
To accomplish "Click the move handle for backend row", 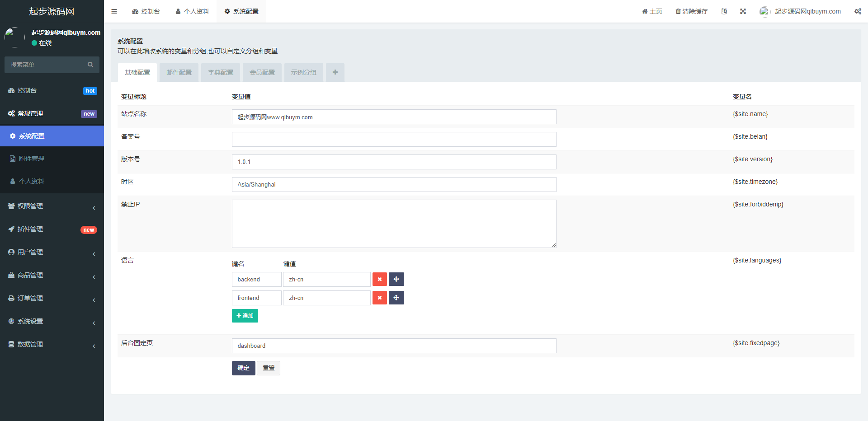I will click(396, 279).
